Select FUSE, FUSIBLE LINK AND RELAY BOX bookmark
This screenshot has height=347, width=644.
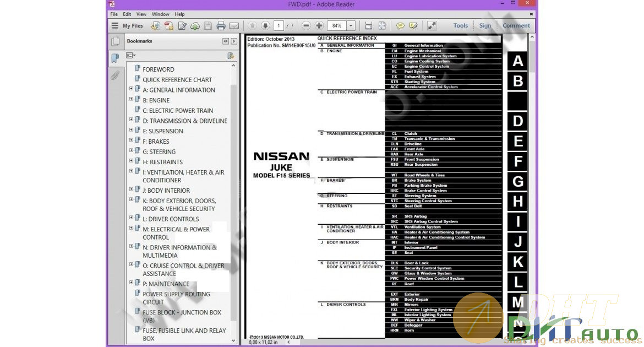point(184,334)
